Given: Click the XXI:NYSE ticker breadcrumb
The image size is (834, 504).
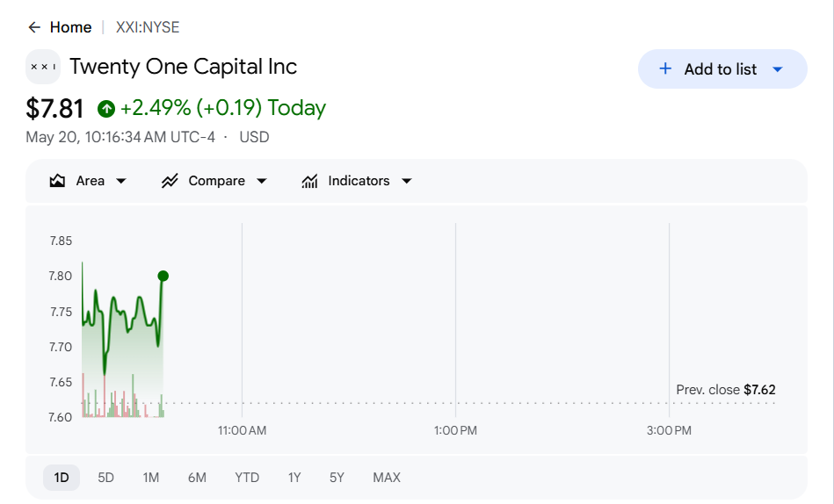Looking at the screenshot, I should (x=148, y=27).
